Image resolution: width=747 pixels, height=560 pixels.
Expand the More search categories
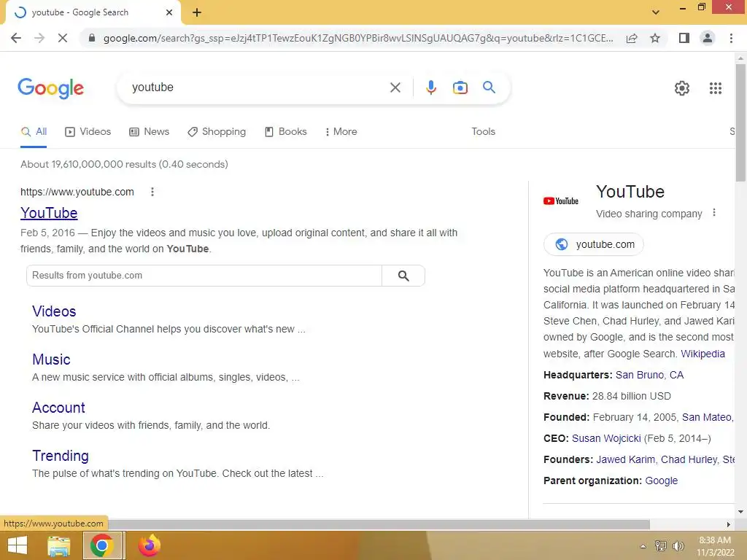pyautogui.click(x=341, y=132)
